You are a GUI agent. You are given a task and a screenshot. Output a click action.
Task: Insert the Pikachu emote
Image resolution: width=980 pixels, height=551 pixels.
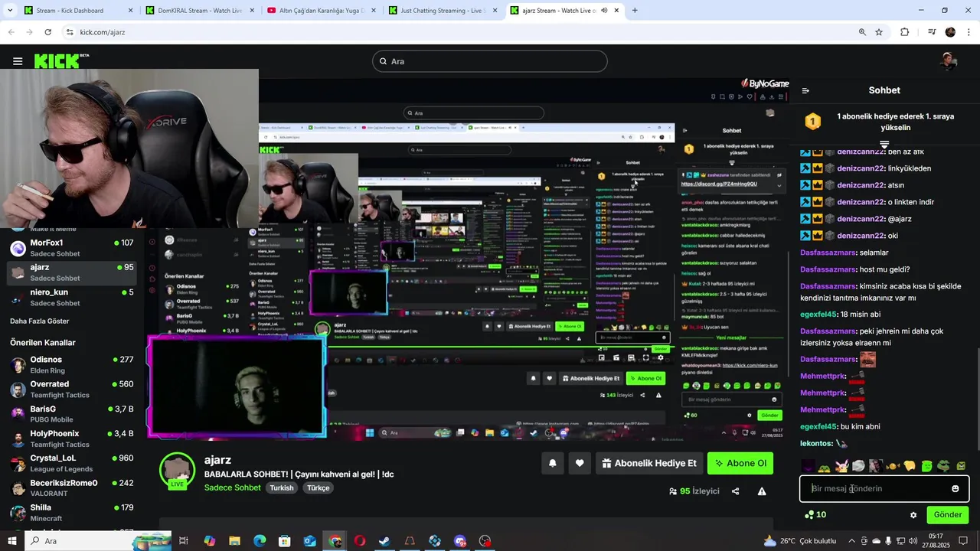(841, 466)
